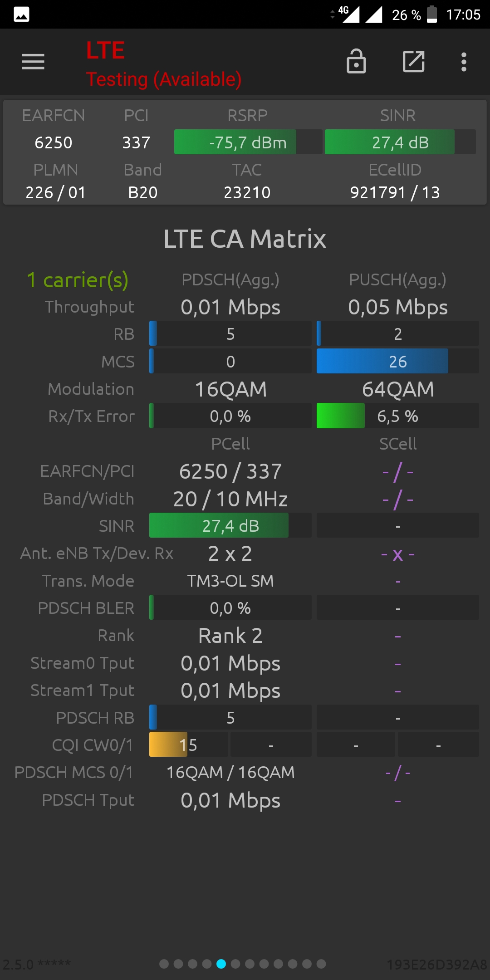Tap the ECellID 921791 / 13 value
The image size is (490, 980).
(395, 192)
